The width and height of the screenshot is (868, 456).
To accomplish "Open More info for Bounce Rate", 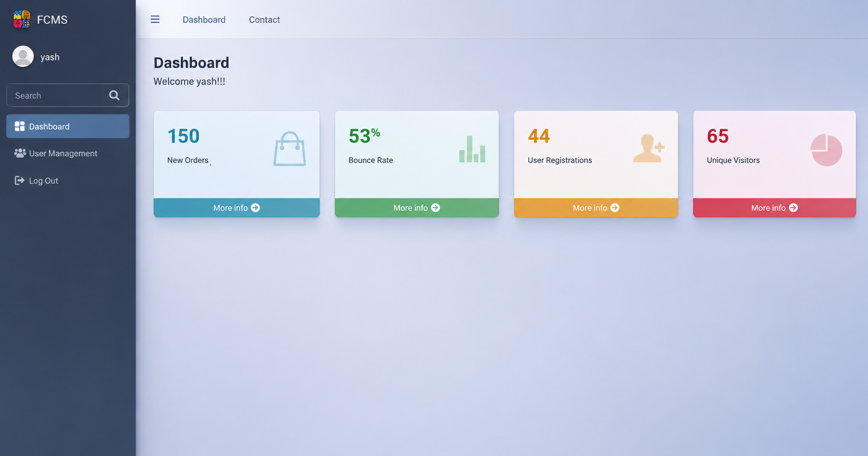I will [417, 208].
